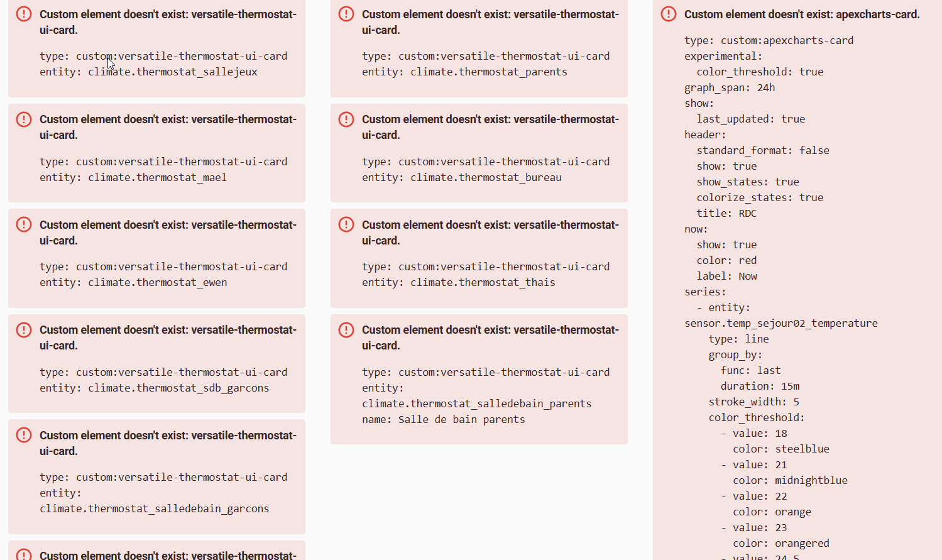Click the error heading on the thermostat_thais card

[490, 233]
